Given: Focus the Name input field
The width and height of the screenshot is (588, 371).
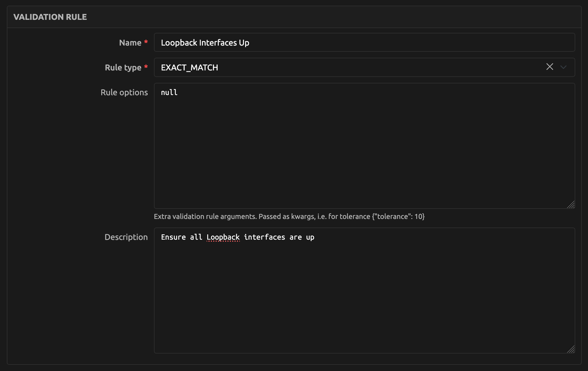Looking at the screenshot, I should (364, 43).
